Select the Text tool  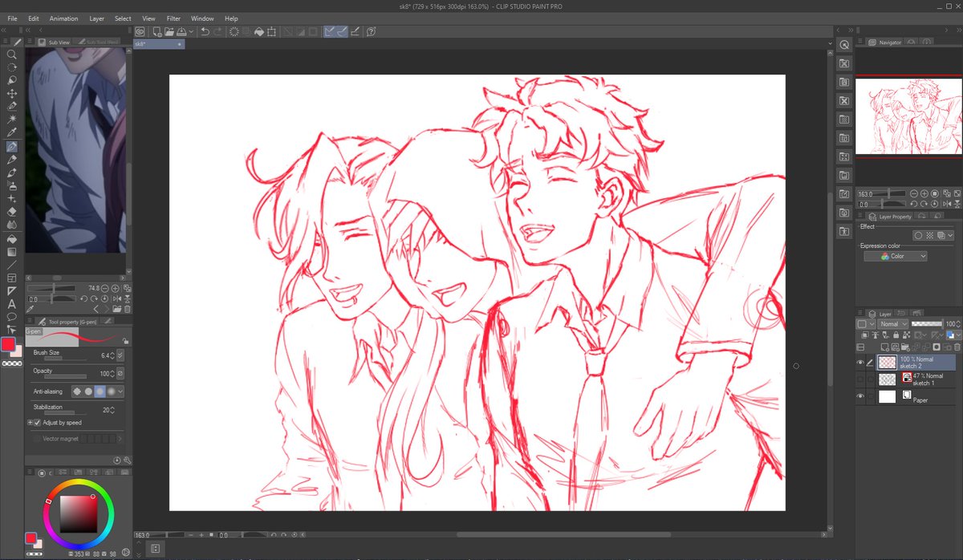click(x=12, y=303)
